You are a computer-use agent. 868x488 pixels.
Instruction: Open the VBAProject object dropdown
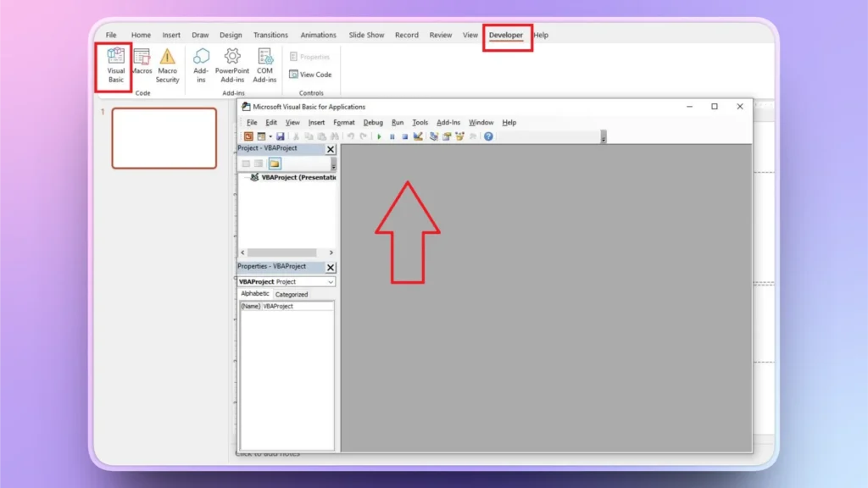click(331, 281)
